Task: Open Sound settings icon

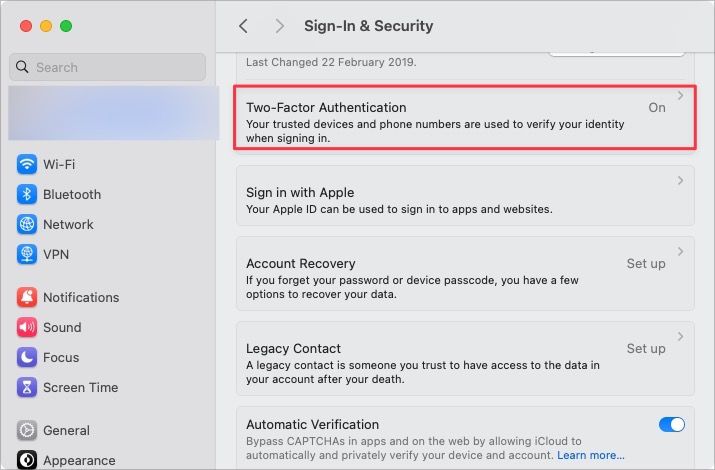Action: coord(27,328)
